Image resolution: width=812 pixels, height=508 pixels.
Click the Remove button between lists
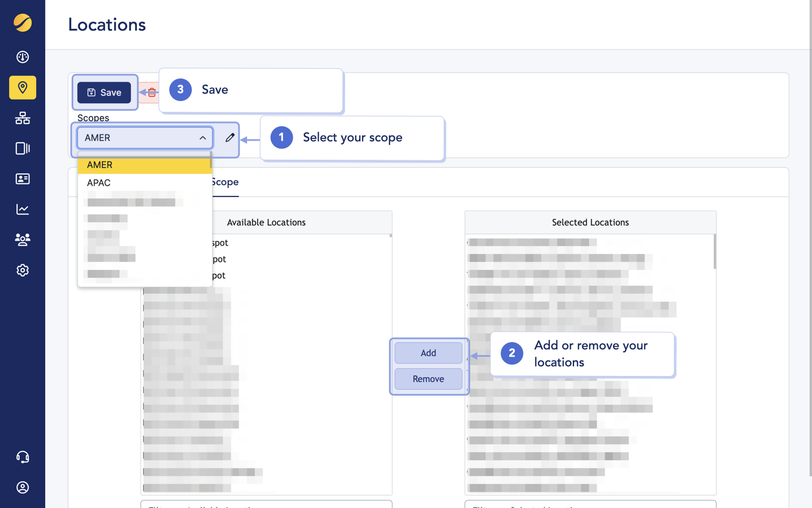[428, 379]
